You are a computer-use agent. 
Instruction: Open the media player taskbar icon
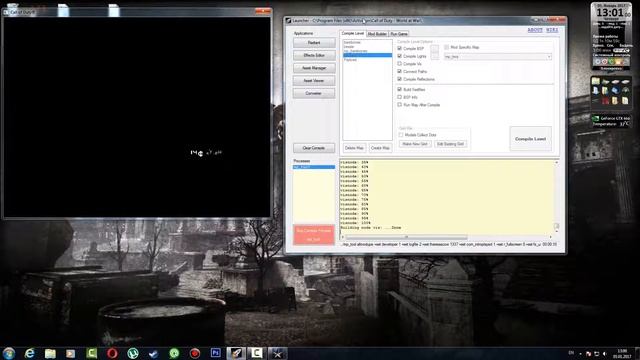point(71,353)
